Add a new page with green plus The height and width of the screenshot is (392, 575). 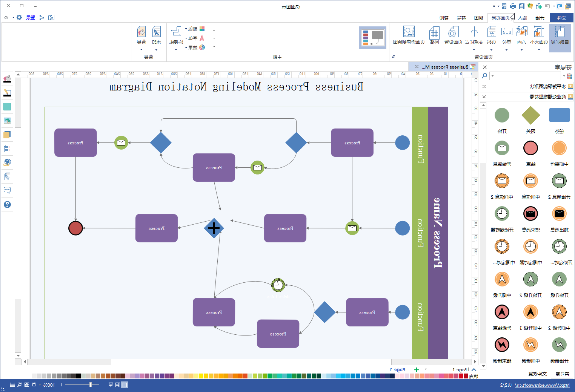click(x=417, y=370)
